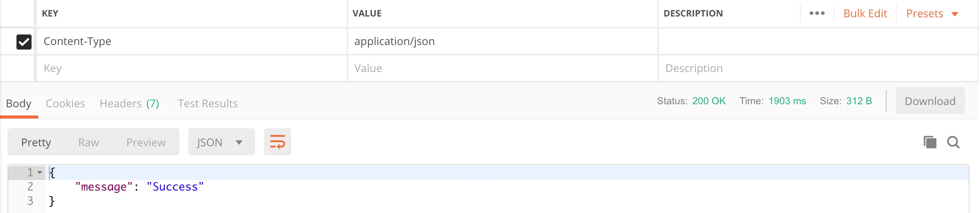Switch to Raw response view
Image resolution: width=980 pixels, height=213 pixels.
(x=89, y=142)
